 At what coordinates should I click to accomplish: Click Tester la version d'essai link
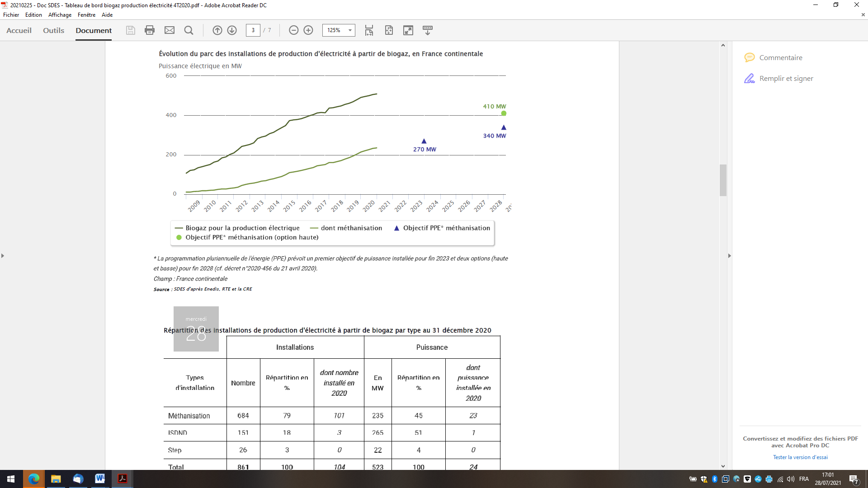[x=800, y=457]
